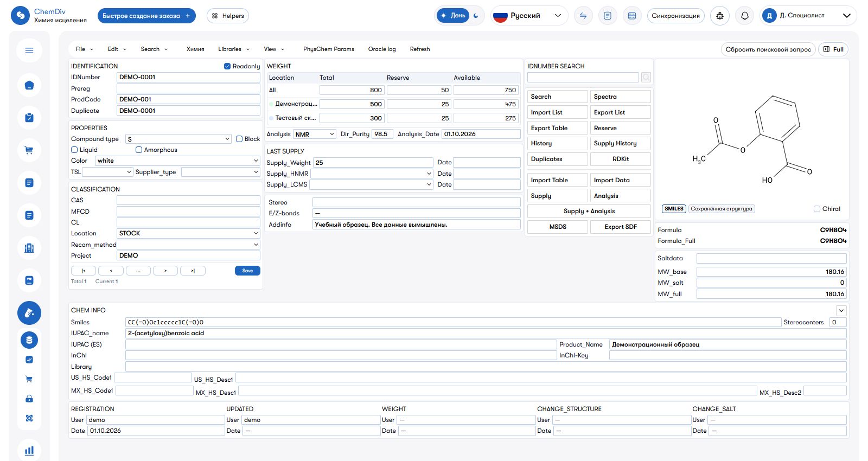Open the File menu
Image resolution: width=868 pixels, height=461 pixels.
[84, 49]
